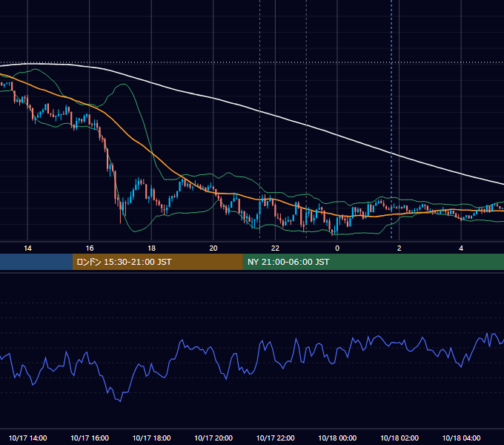Viewport: 504px width, 445px height.
Task: Click the 10/17 22:00 date label
Action: click(275, 438)
